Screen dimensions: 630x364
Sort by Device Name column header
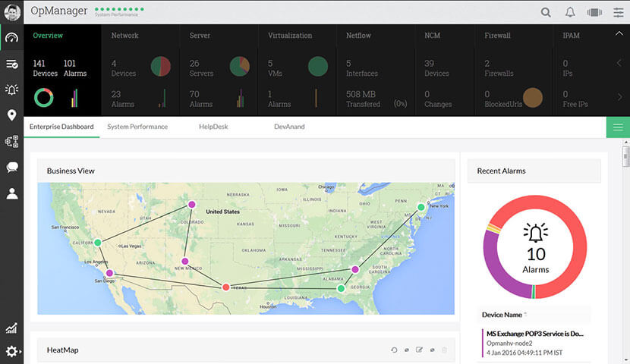(502, 315)
